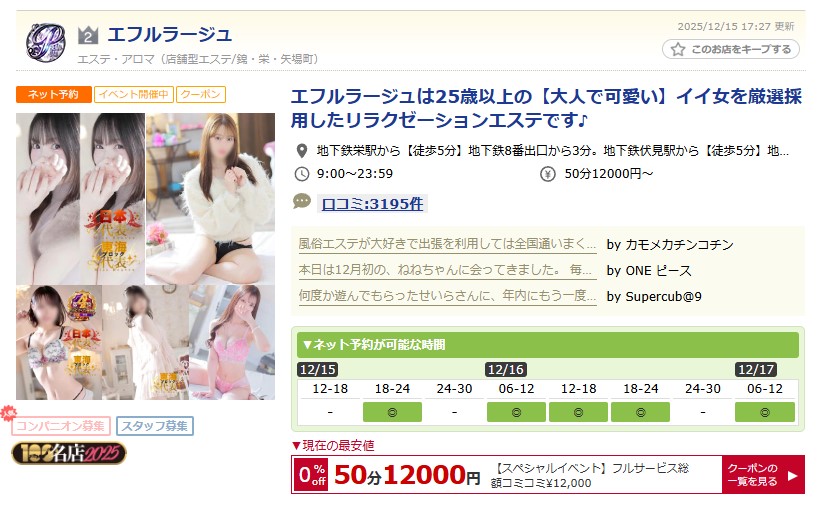Click the speech bubble review icon
This screenshot has width=820, height=514.
point(302,201)
